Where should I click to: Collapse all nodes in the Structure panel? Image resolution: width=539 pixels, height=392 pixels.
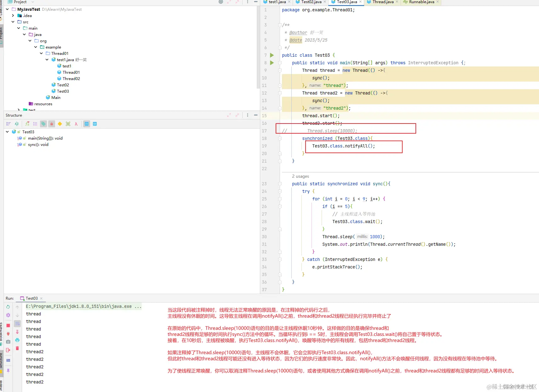pyautogui.click(x=237, y=115)
